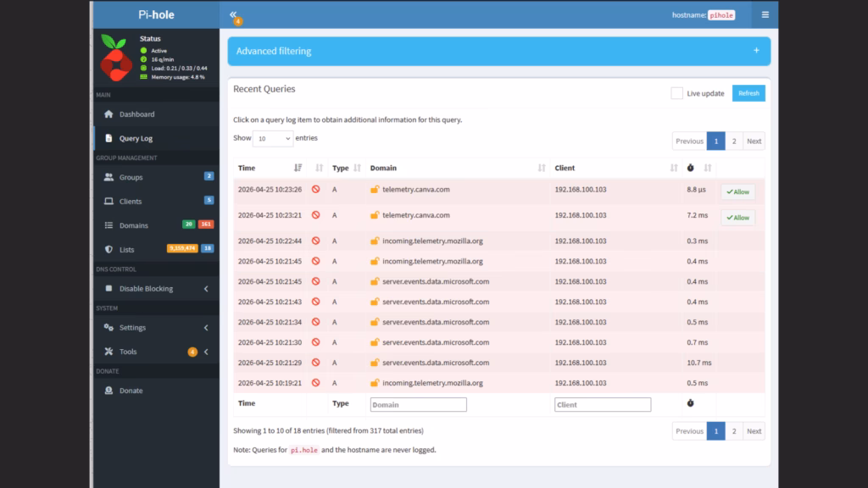Select timestamp 2026-04-25 10:21:45 microsoft row
This screenshot has height=488, width=868.
click(x=270, y=281)
